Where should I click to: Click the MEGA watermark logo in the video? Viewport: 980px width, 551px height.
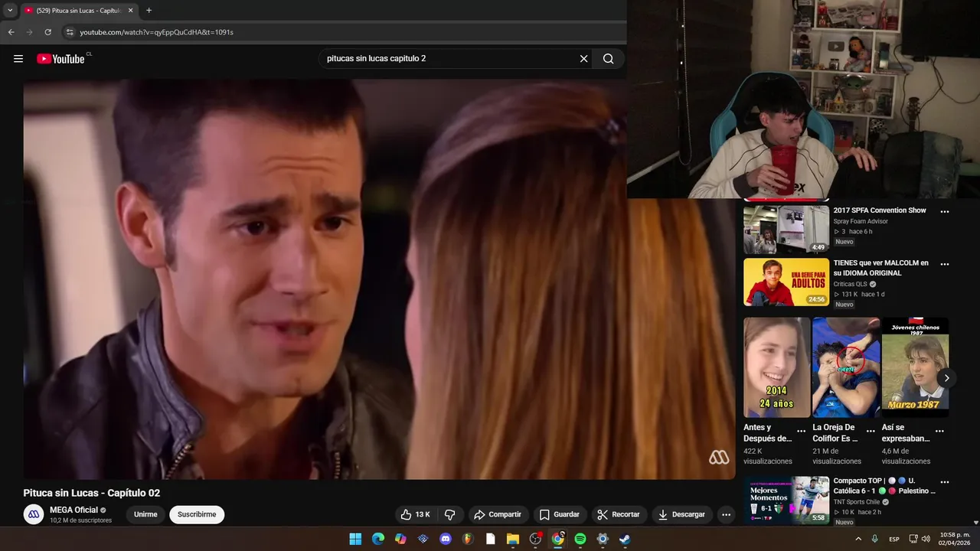point(719,457)
